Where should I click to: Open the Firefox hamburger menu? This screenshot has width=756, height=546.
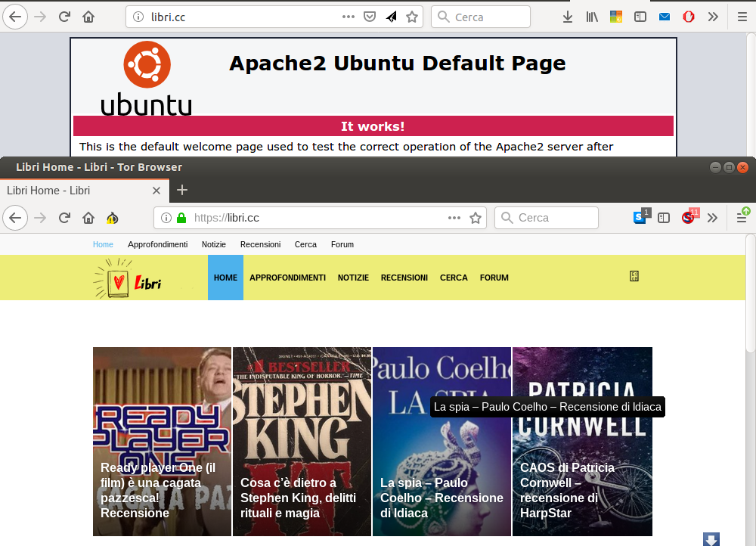tap(742, 17)
